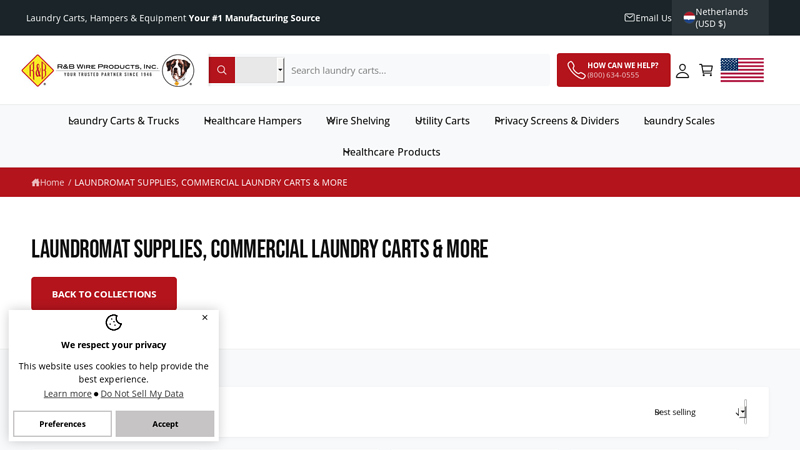Open Laundry Carts & Trucks menu

pos(124,121)
